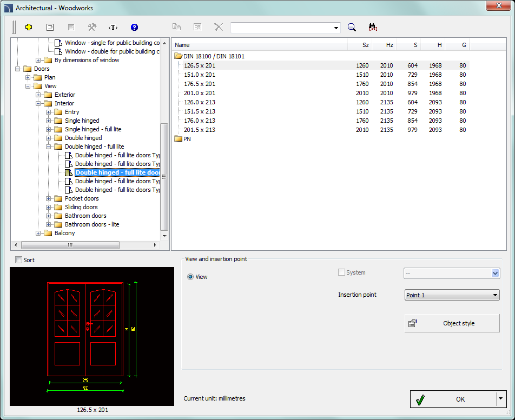Click the Object style button

452,323
